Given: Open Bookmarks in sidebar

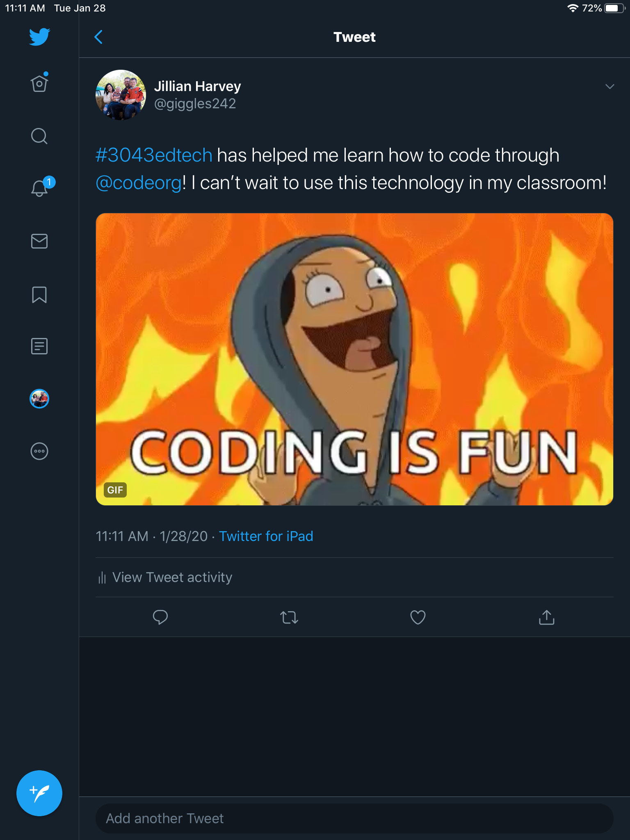Looking at the screenshot, I should 39,294.
